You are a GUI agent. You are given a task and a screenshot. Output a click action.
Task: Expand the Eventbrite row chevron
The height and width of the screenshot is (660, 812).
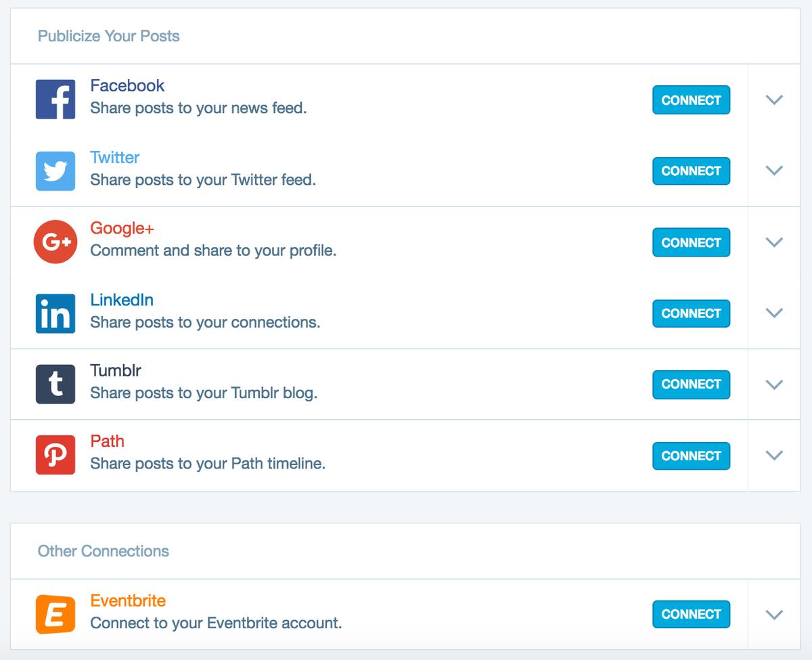(x=774, y=614)
